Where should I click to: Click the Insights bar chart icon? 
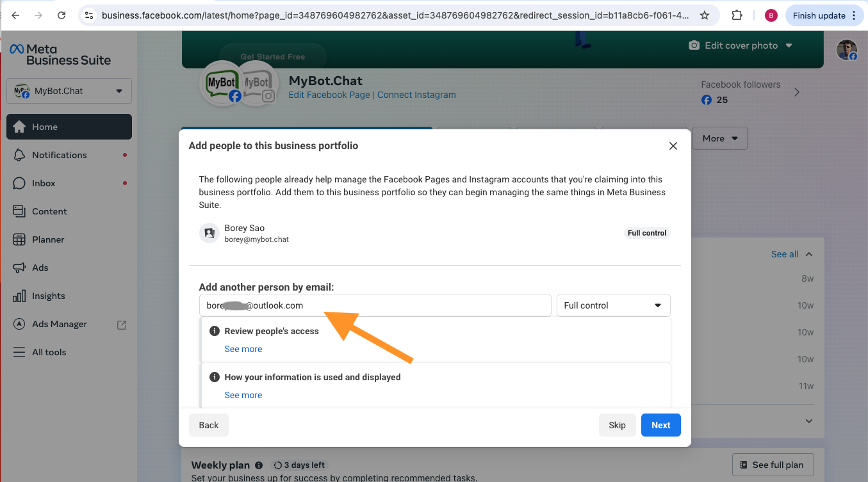pyautogui.click(x=20, y=296)
